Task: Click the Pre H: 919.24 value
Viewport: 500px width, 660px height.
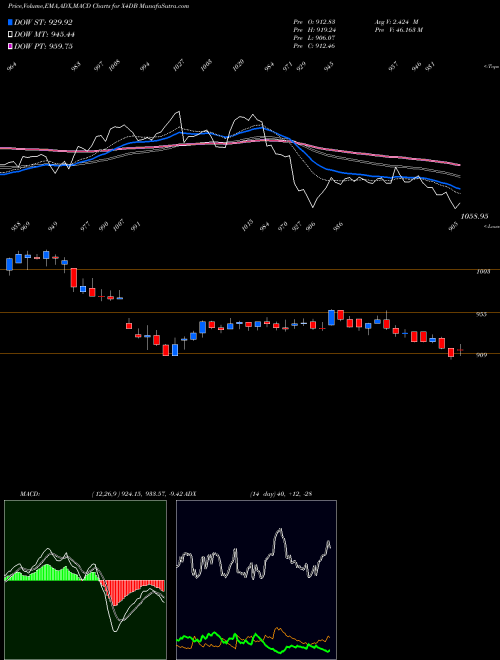Action: point(314,30)
